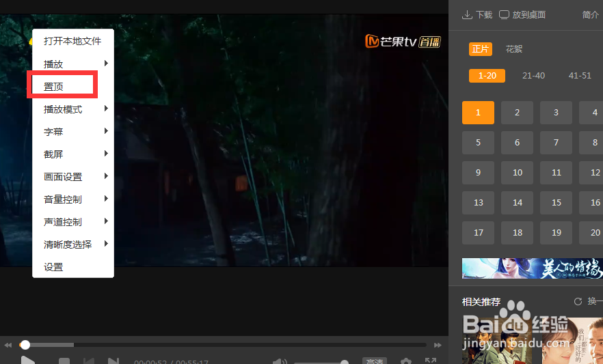Play episode 19
Screen dimensions: 603x364
(556, 233)
